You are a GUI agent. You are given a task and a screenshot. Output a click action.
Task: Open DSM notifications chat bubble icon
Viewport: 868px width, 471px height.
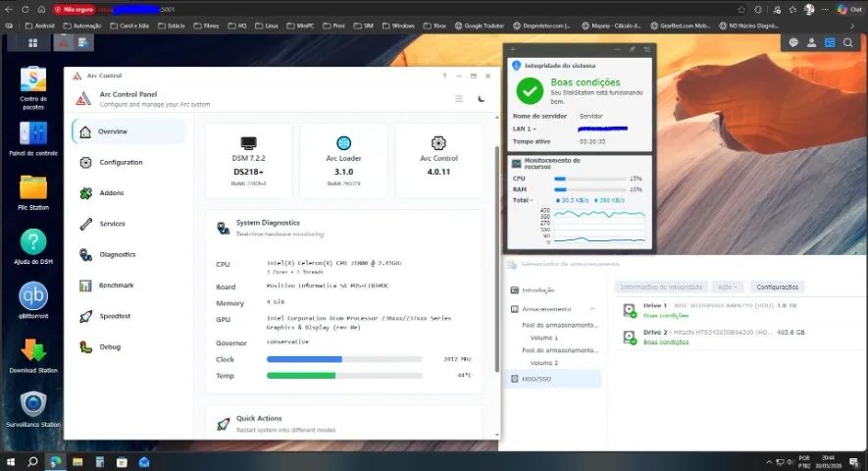click(793, 42)
